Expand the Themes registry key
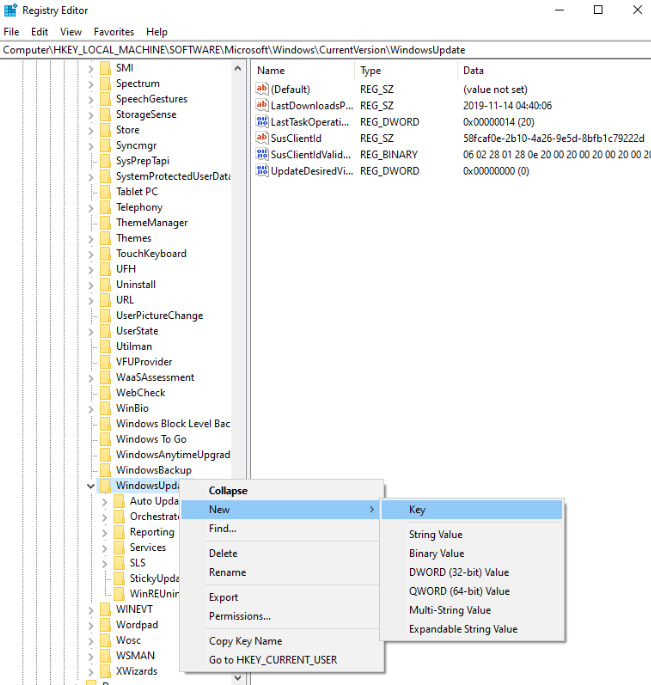Viewport: 651px width, 685px height. coord(91,238)
